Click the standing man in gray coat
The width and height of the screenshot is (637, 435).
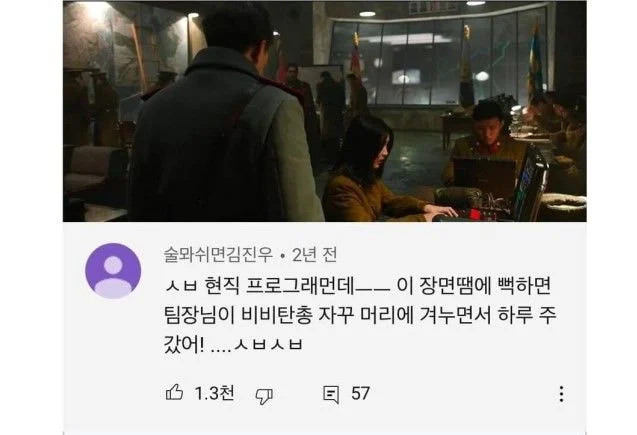(225, 116)
